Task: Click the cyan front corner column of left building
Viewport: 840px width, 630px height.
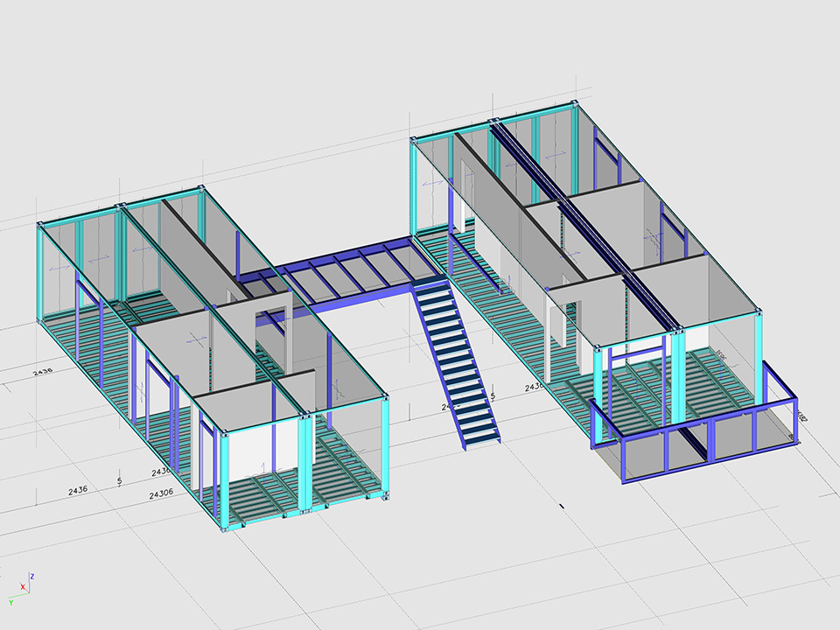Action: (225, 479)
